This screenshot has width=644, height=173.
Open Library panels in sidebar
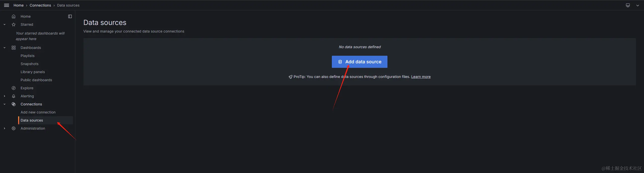click(x=33, y=72)
